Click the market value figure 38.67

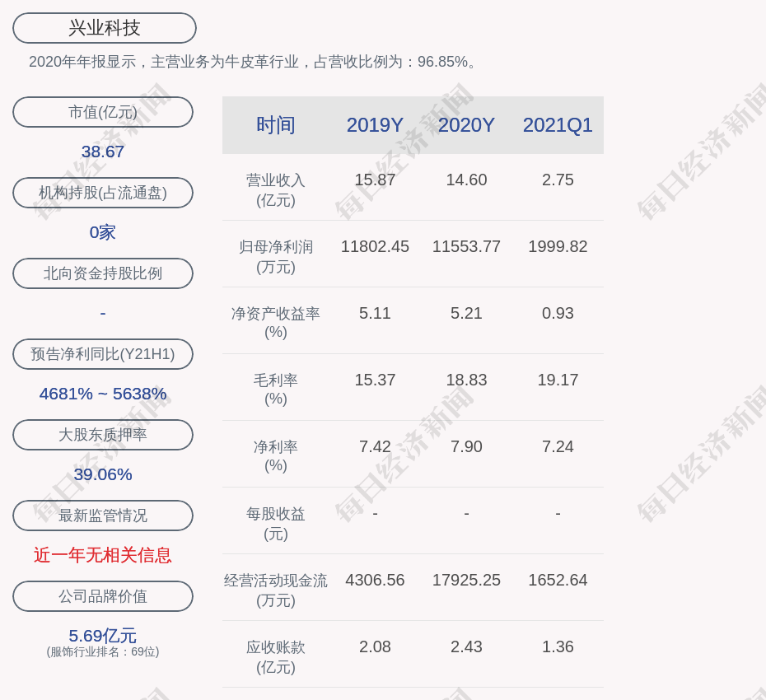(103, 152)
